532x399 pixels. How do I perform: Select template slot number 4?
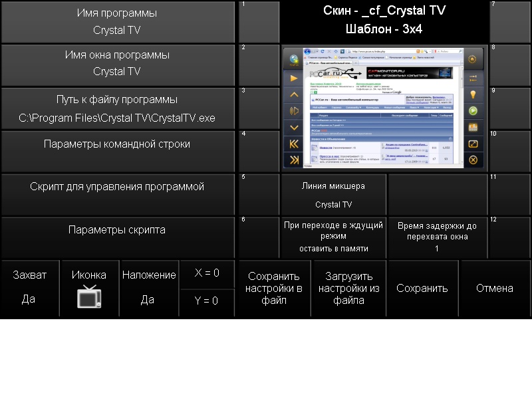(x=259, y=152)
